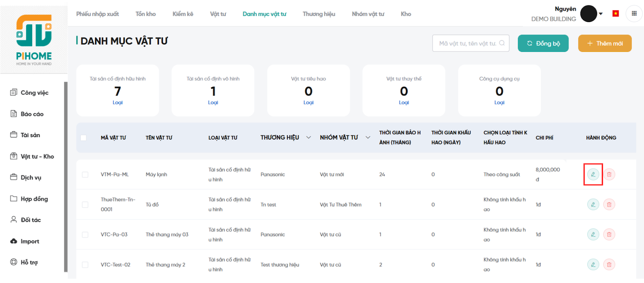Edit the VTC-Test-02 row with pencil icon
This screenshot has height=283, width=644.
pyautogui.click(x=593, y=265)
